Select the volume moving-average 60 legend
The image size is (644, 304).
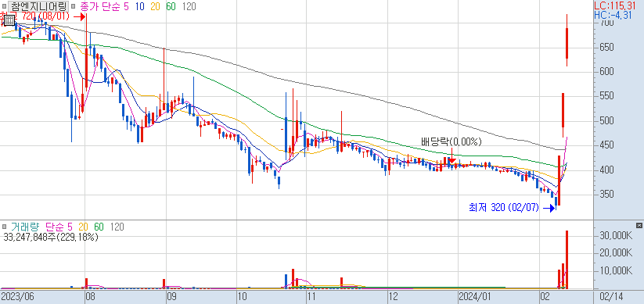pyautogui.click(x=99, y=227)
